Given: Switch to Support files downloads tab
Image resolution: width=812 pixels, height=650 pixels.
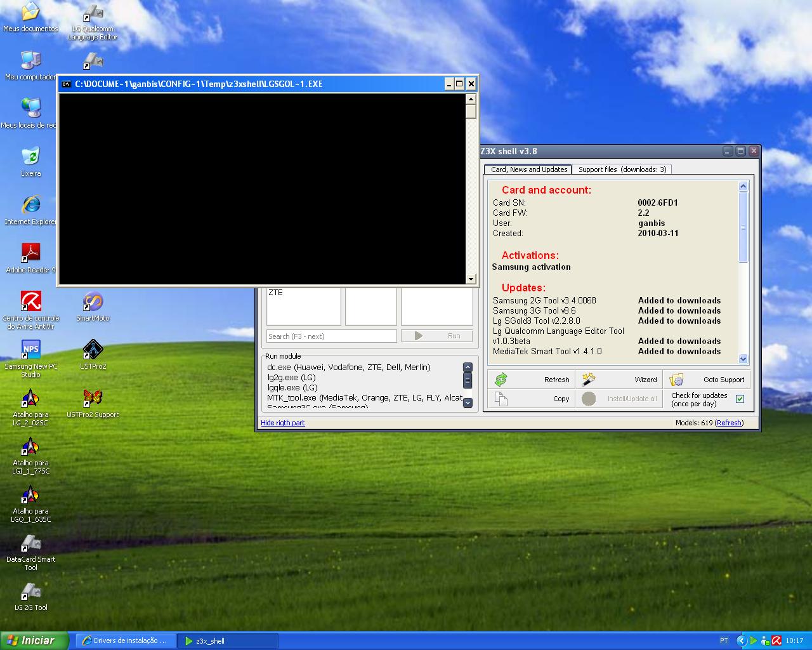Looking at the screenshot, I should [x=622, y=169].
